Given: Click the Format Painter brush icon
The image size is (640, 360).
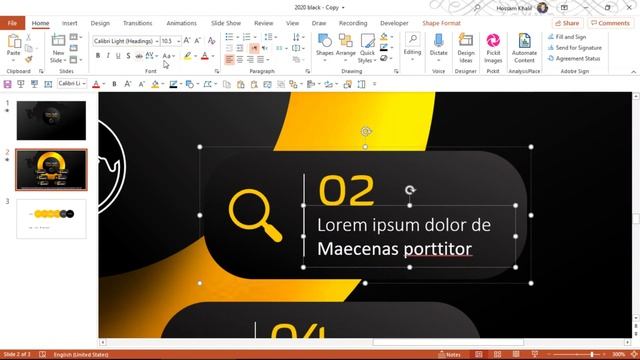Looking at the screenshot, I should [x=29, y=60].
